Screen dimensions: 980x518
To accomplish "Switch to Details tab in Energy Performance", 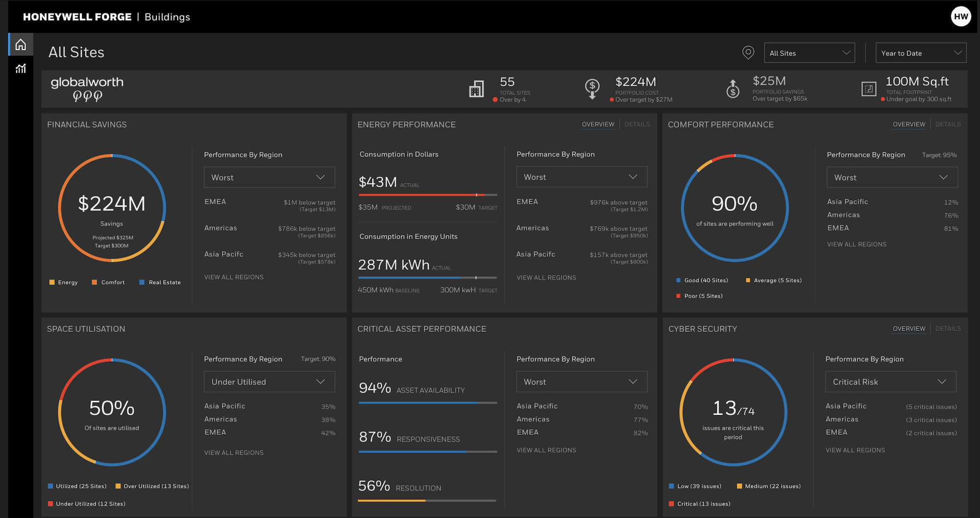I will point(637,124).
